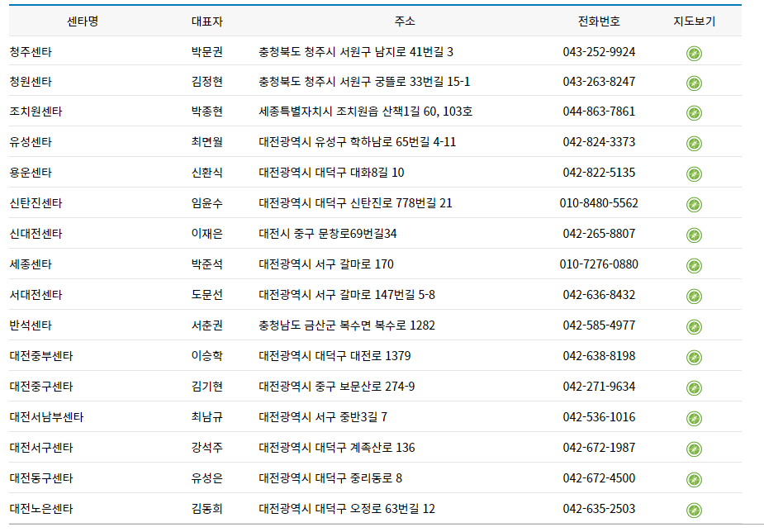Click address 충청북도 청주시 서원구 남지로 41번길 3

[356, 52]
